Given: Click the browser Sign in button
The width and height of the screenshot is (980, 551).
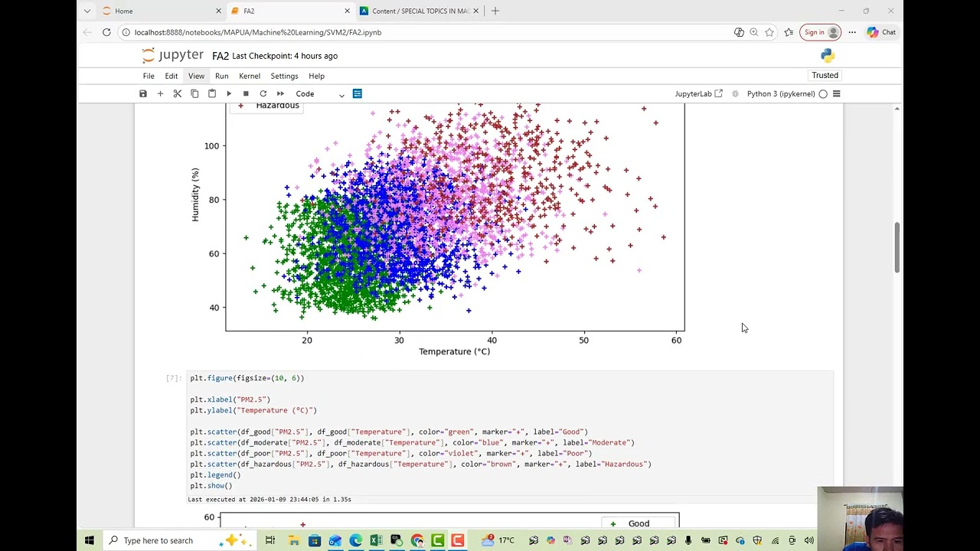Looking at the screenshot, I should click(x=820, y=32).
